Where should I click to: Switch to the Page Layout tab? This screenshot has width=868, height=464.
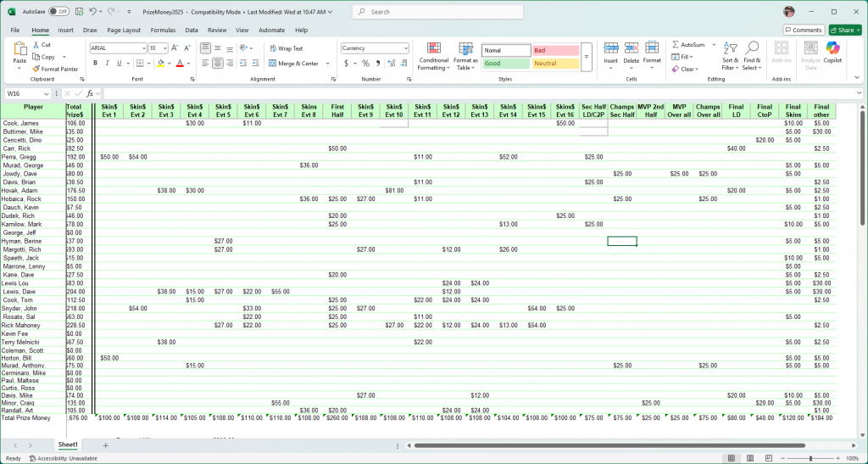click(x=124, y=30)
